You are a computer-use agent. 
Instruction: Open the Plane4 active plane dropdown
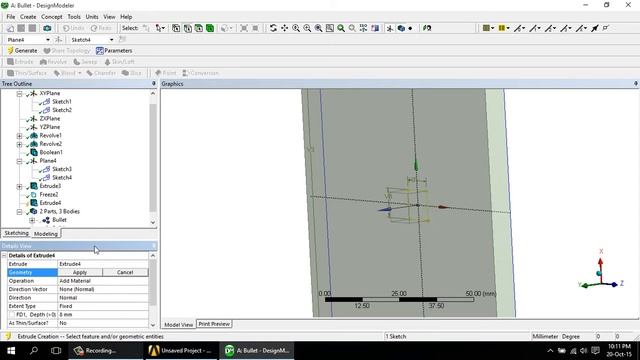(48, 40)
